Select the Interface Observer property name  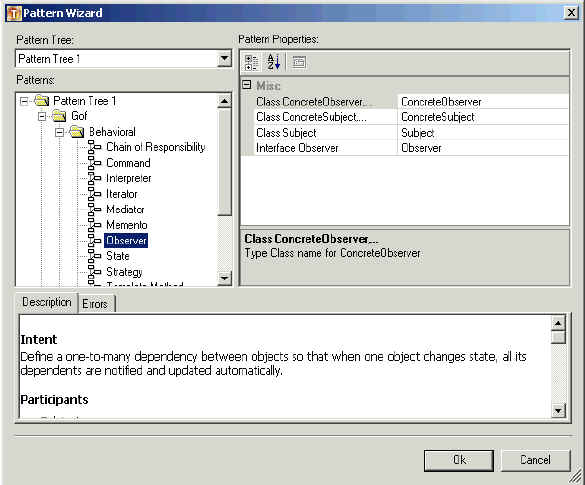pos(297,148)
